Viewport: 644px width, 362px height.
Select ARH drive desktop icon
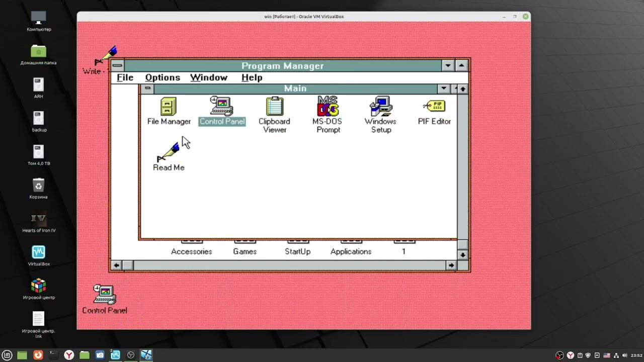pos(39,88)
